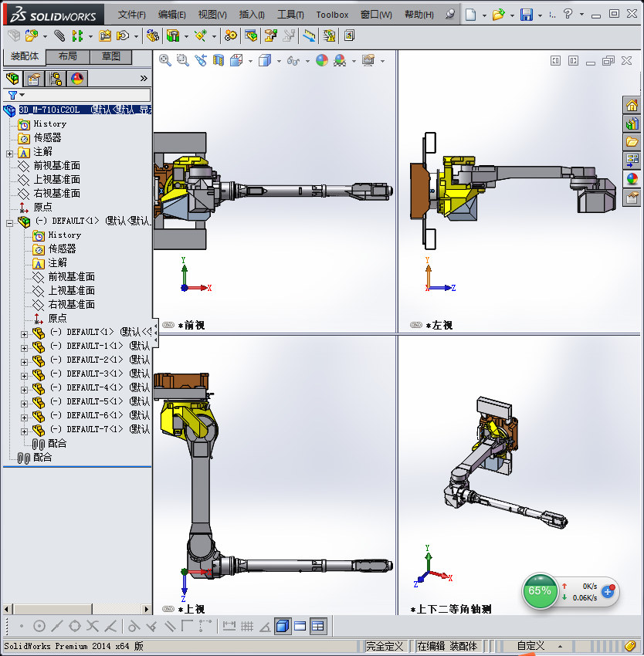
Task: Toggle the link views icon beside 前视
Action: pos(168,325)
